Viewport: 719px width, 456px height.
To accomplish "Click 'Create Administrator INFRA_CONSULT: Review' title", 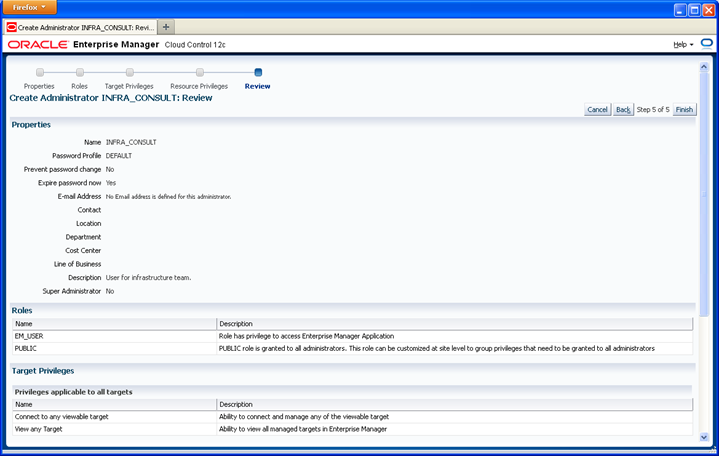I will pyautogui.click(x=111, y=98).
